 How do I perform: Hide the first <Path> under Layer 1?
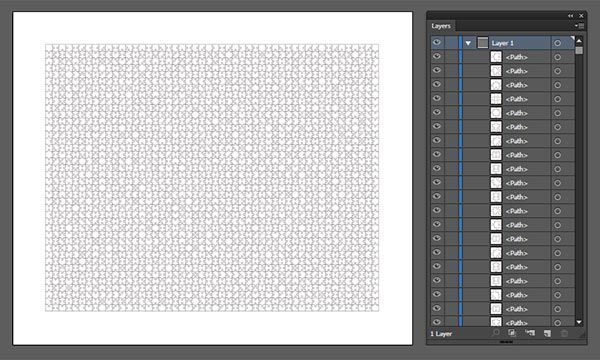point(437,57)
